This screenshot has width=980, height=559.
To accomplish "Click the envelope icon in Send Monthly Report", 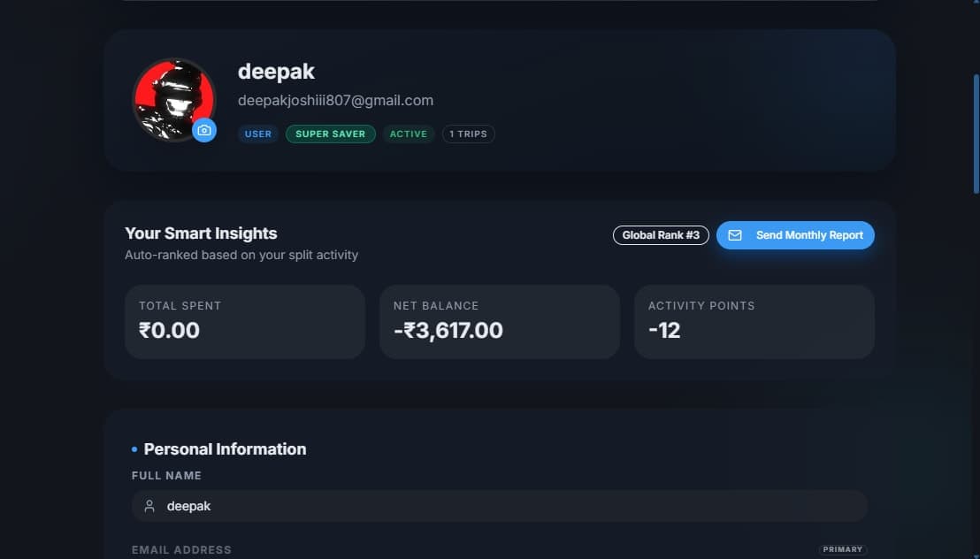I will [735, 235].
